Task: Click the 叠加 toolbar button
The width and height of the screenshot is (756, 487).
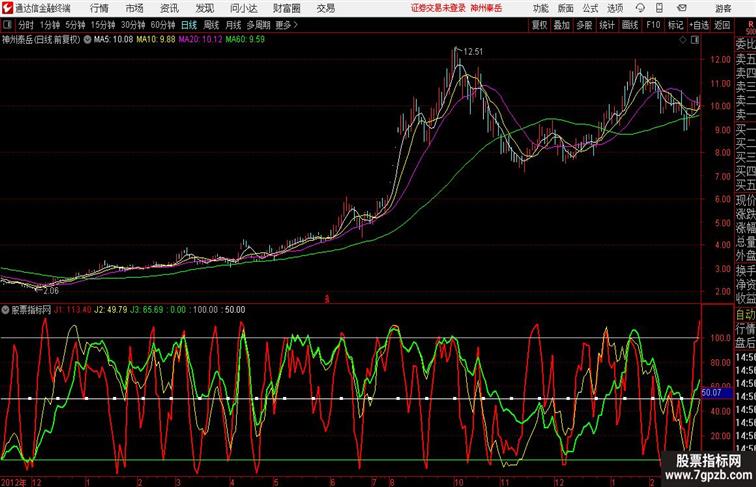Action: [x=562, y=25]
